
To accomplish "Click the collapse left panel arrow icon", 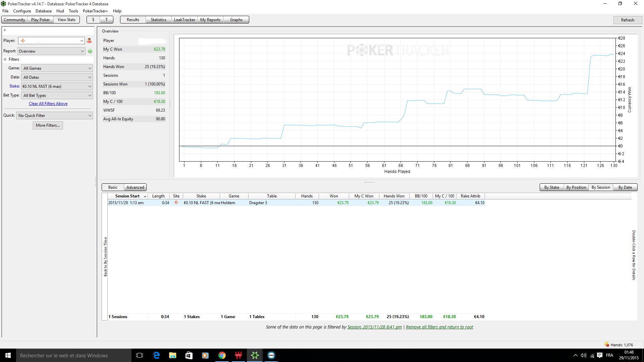I will click(5, 30).
